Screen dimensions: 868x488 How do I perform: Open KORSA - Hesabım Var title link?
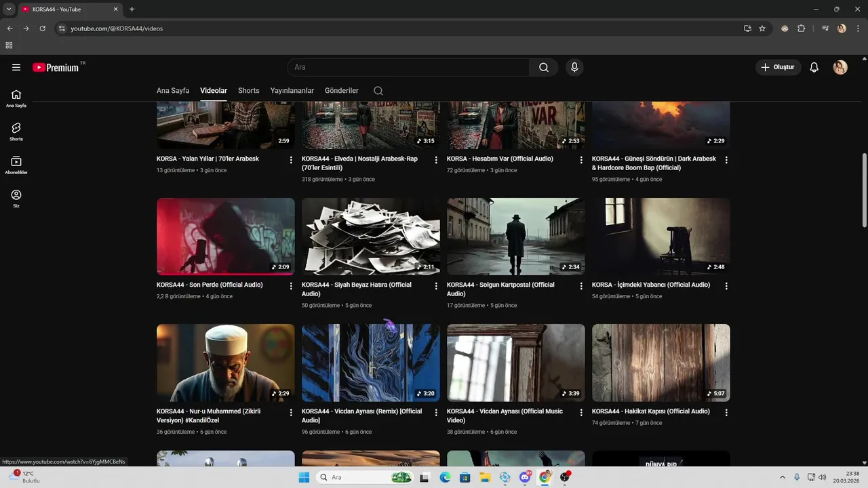click(x=500, y=159)
